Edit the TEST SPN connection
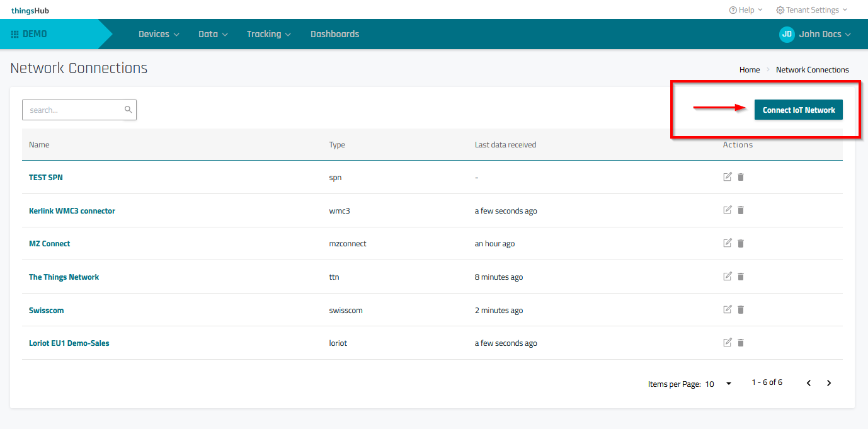868x429 pixels. coord(728,177)
